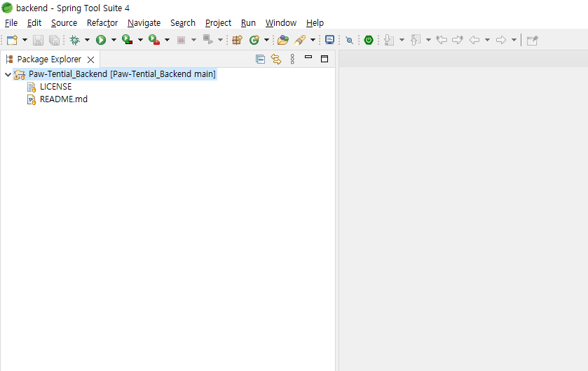
Task: Start the Debug bug icon
Action: coord(74,40)
